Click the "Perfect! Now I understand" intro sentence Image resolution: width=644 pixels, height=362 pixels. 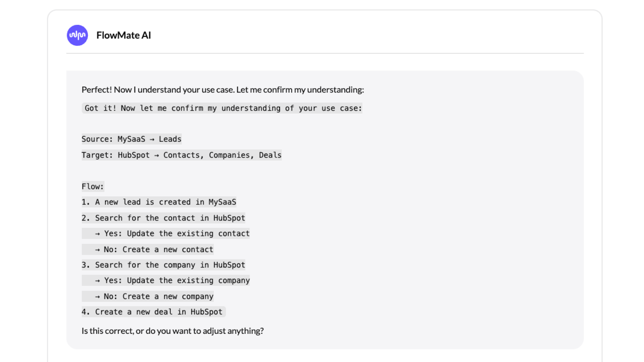(222, 89)
